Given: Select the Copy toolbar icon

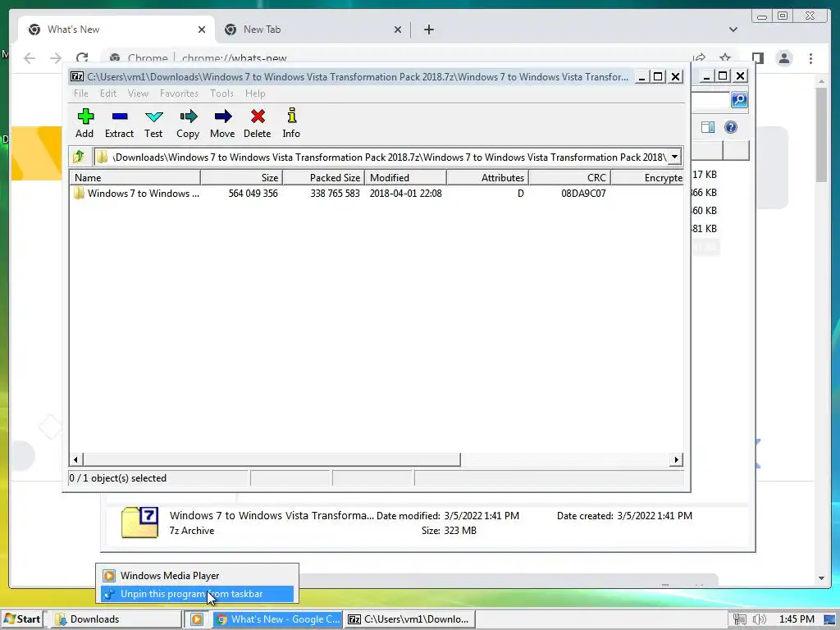Looking at the screenshot, I should click(x=188, y=123).
